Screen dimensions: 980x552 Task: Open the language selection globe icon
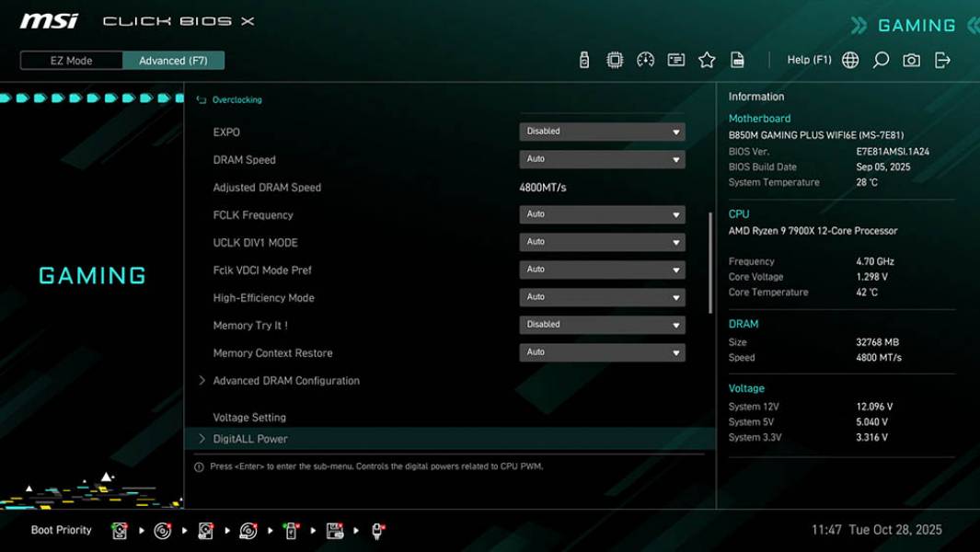850,59
